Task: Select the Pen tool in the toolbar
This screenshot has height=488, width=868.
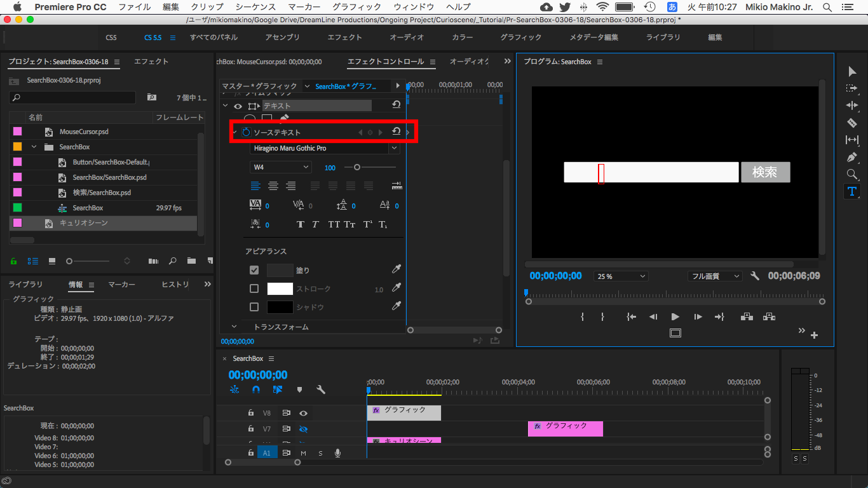Action: coord(852,157)
